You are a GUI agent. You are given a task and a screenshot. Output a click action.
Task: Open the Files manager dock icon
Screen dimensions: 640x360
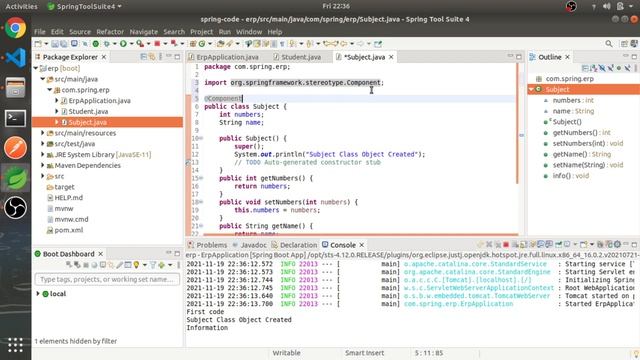16,88
